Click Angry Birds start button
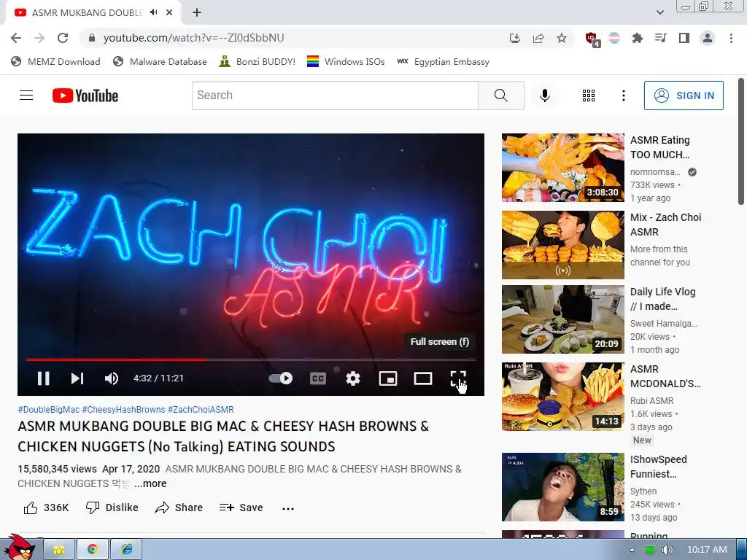 click(18, 548)
